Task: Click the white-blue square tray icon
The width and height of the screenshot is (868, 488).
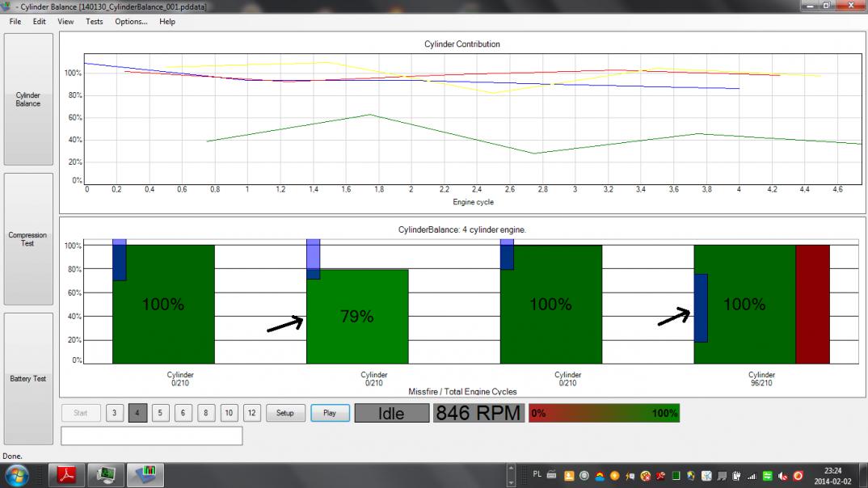Action: pos(706,476)
